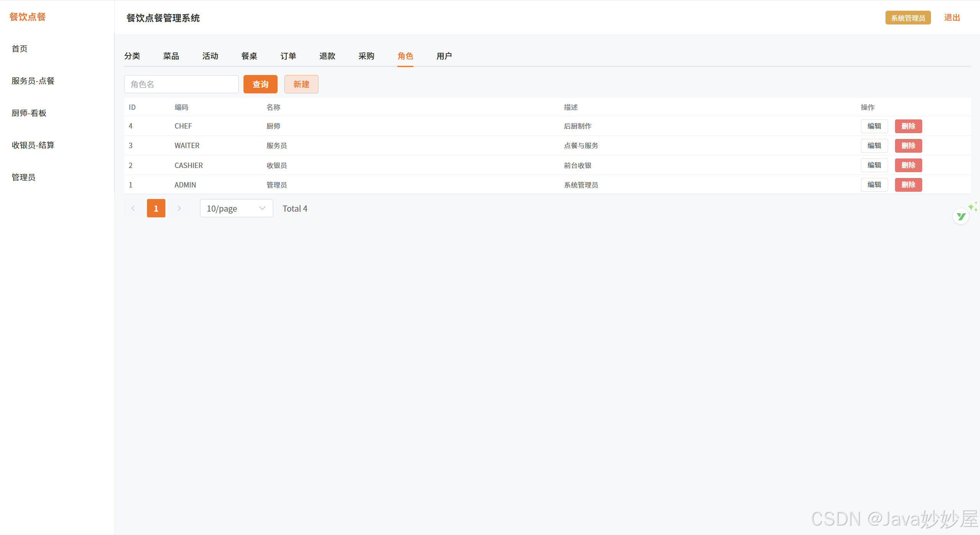Viewport: 980px width, 535px height.
Task: Click the green floating assistant icon
Action: [961, 216]
